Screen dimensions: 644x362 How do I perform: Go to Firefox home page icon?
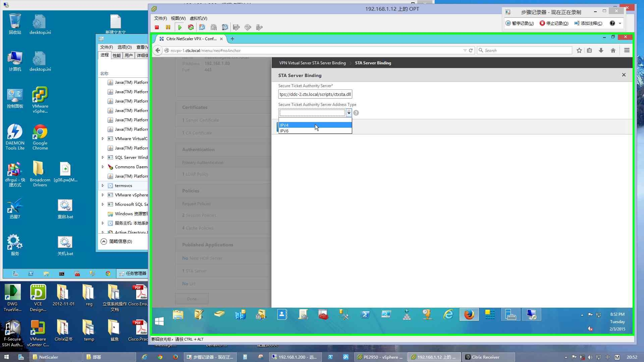click(613, 50)
